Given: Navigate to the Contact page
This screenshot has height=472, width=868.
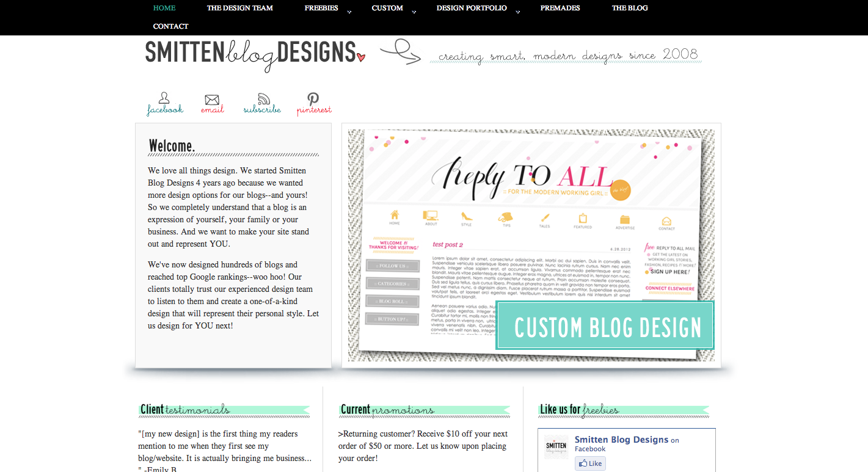Looking at the screenshot, I should (x=170, y=26).
